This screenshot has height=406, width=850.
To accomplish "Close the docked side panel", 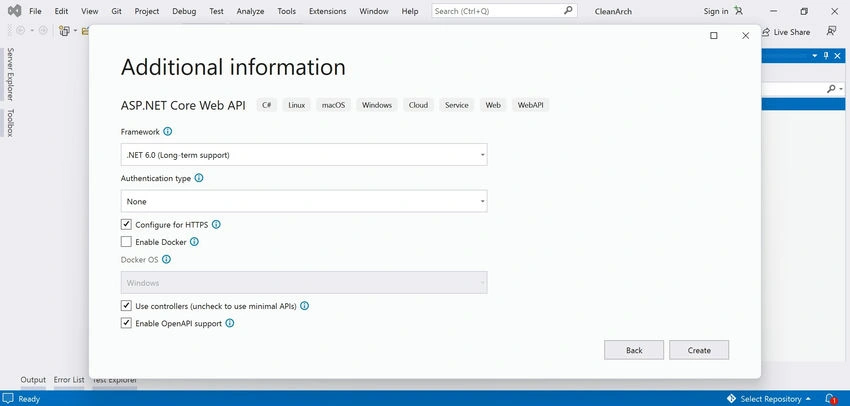I will [x=838, y=55].
